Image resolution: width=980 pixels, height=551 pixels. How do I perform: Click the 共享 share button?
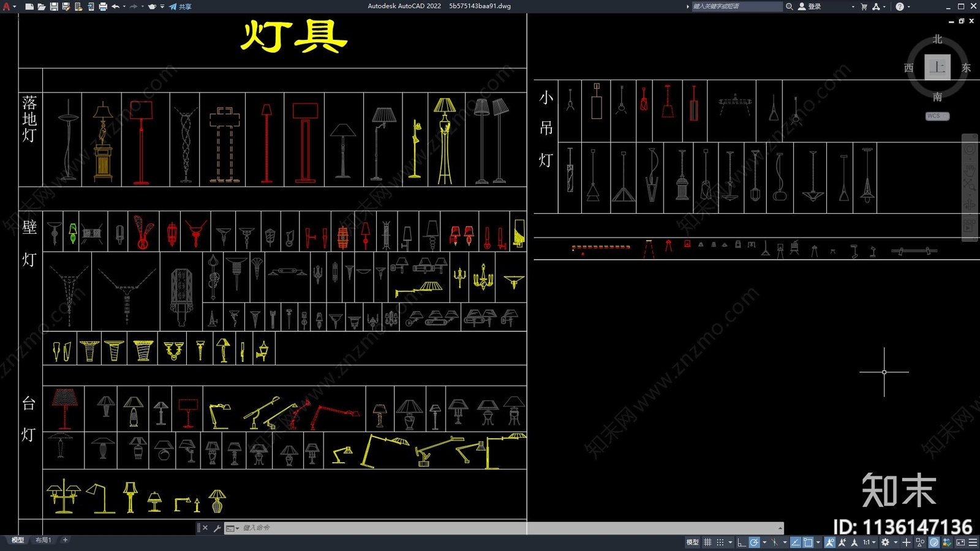pos(178,6)
